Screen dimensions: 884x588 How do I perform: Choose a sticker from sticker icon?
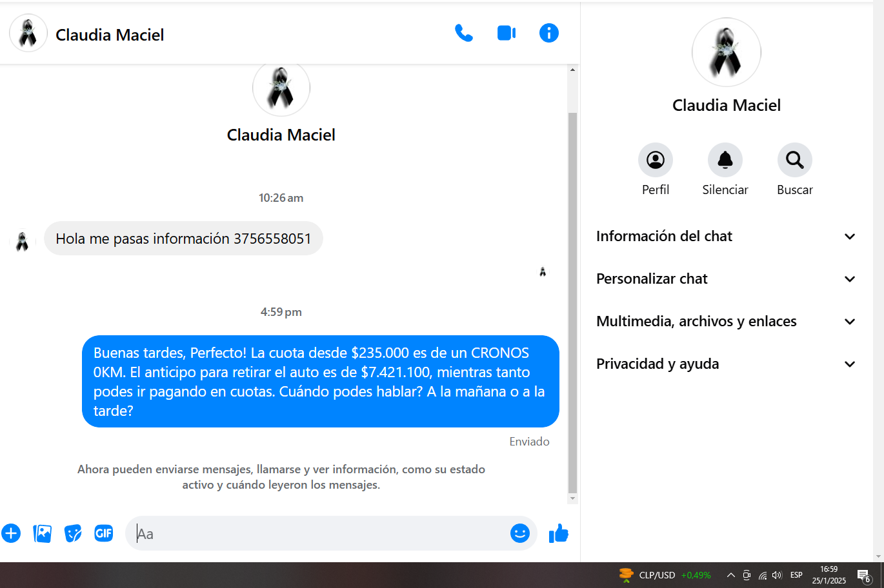tap(73, 533)
